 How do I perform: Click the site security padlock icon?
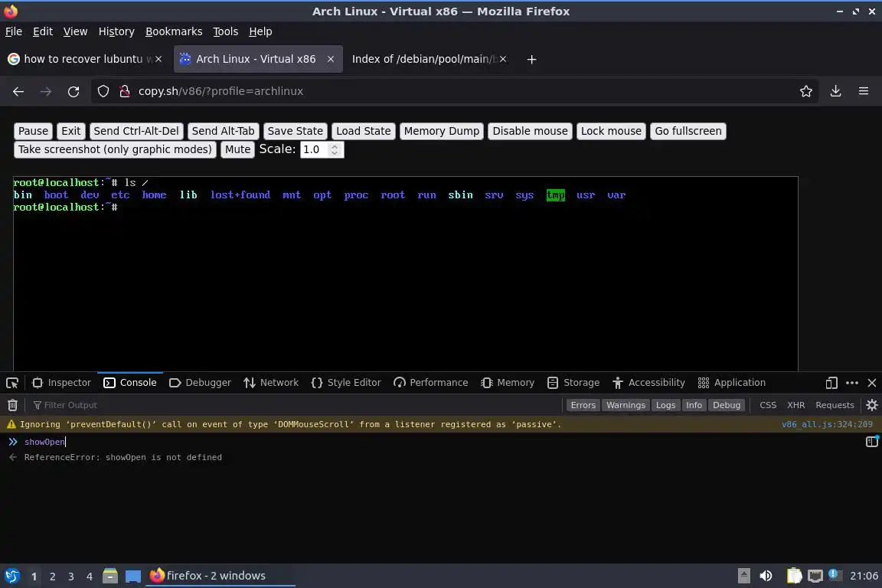coord(125,91)
